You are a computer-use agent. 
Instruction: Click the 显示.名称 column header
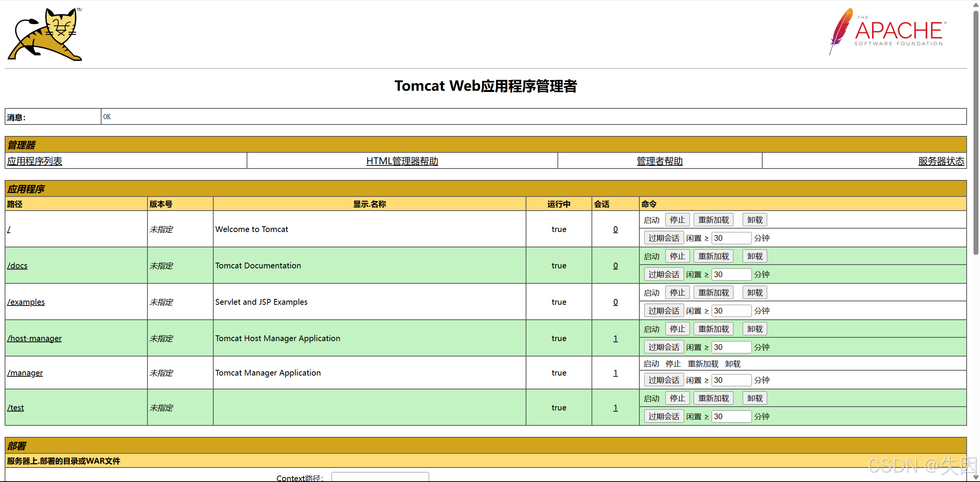(369, 204)
